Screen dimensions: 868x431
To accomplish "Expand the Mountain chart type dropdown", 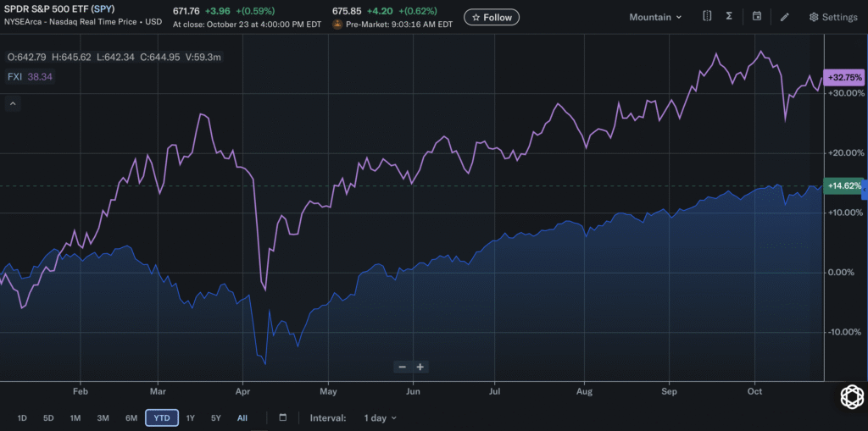I will coord(655,17).
